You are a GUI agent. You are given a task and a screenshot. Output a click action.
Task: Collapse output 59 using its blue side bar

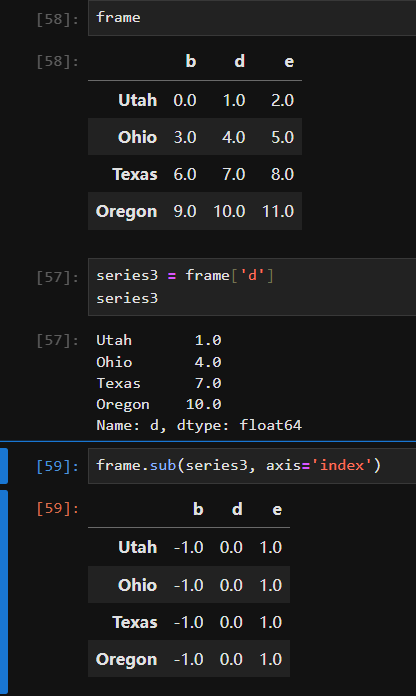(x=4, y=593)
